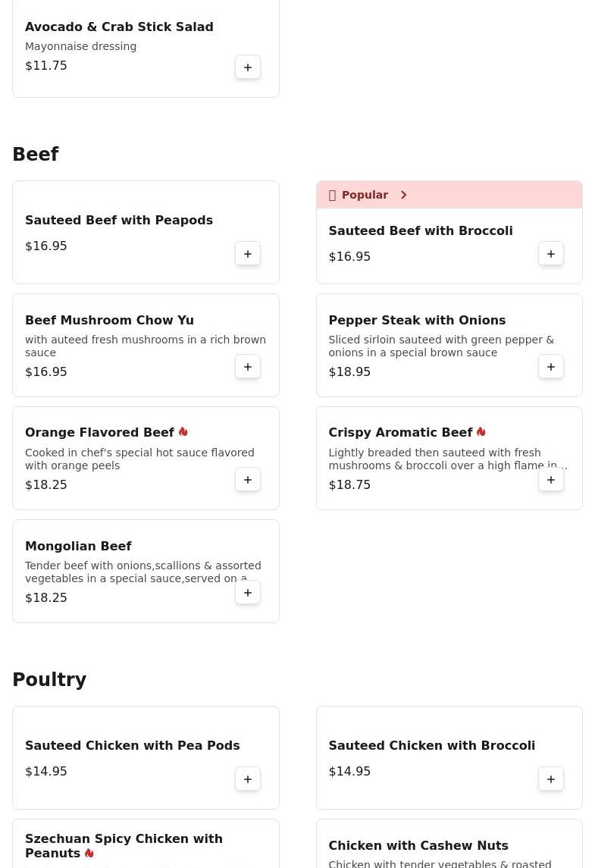Add Pepper Steak with Onions to cart
This screenshot has height=868, width=595.
pyautogui.click(x=551, y=367)
